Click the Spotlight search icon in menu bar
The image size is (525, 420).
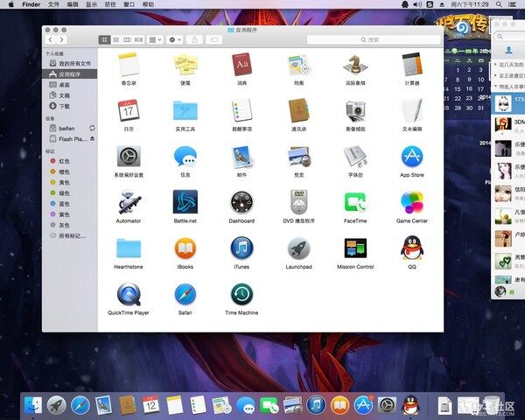pos(499,4)
